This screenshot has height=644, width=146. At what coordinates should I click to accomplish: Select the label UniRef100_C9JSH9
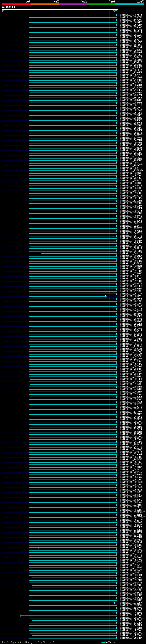[131, 289]
